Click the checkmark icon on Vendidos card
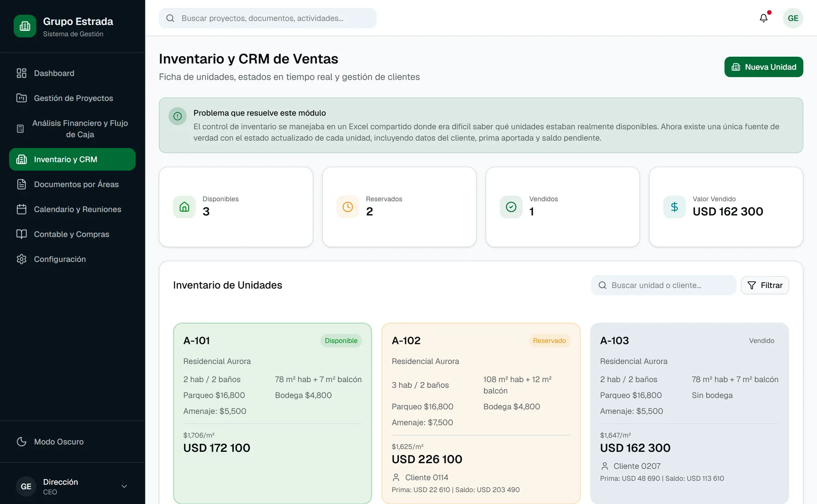The height and width of the screenshot is (504, 817). pos(511,207)
